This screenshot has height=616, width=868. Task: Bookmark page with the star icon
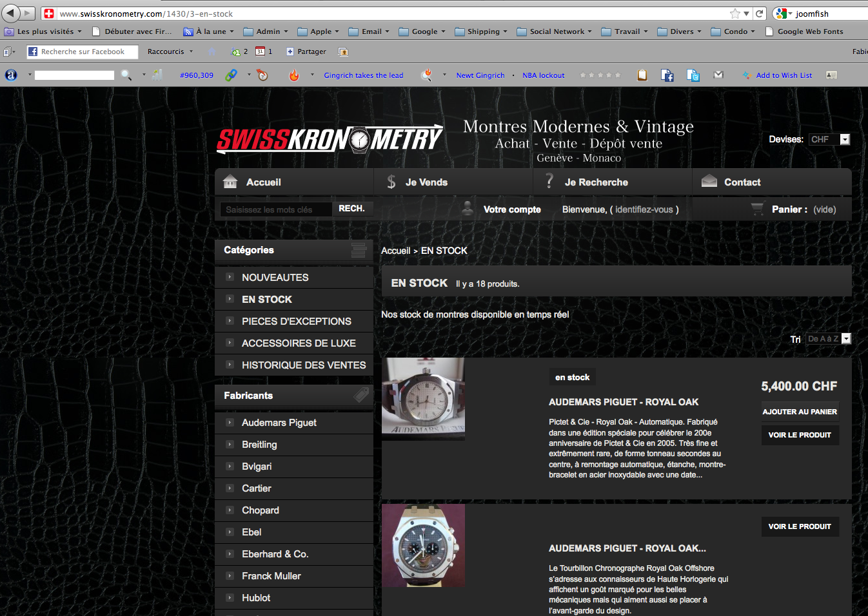(x=735, y=14)
